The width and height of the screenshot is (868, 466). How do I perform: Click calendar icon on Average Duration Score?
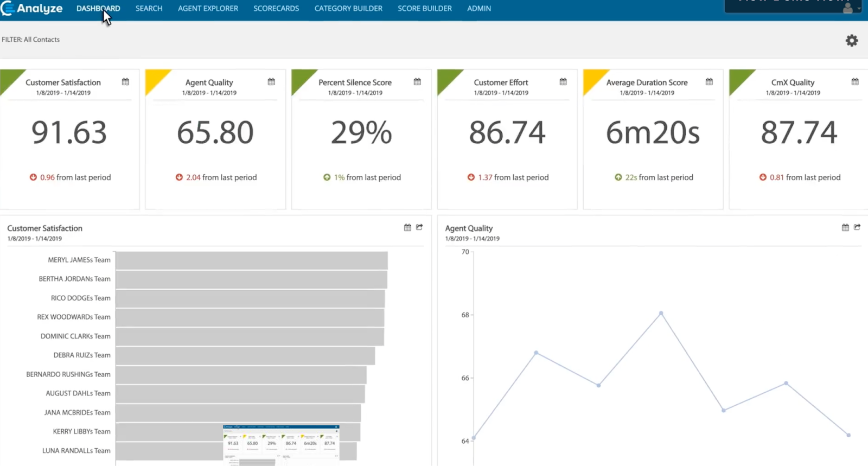(709, 82)
